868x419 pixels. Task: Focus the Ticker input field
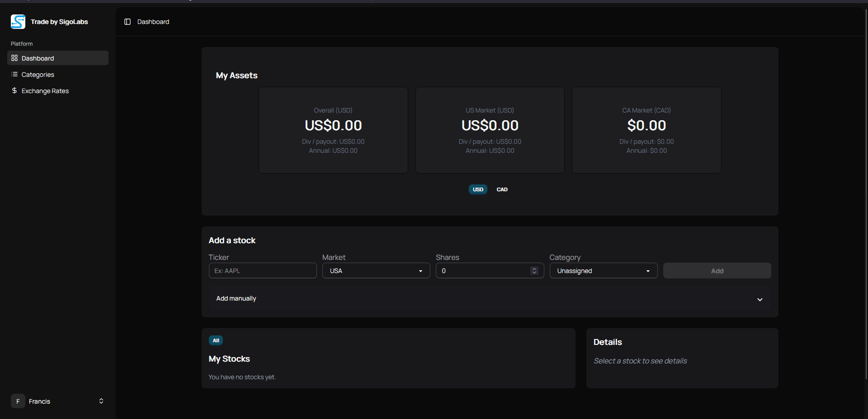262,271
